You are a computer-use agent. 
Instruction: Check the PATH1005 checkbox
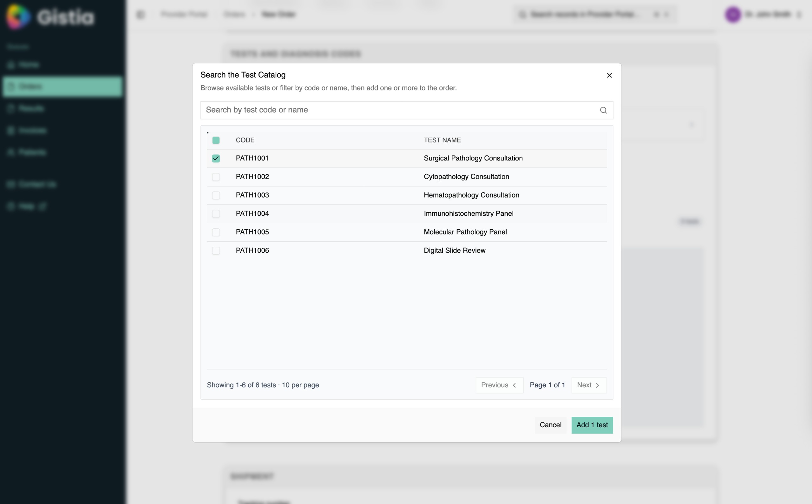[x=216, y=232]
